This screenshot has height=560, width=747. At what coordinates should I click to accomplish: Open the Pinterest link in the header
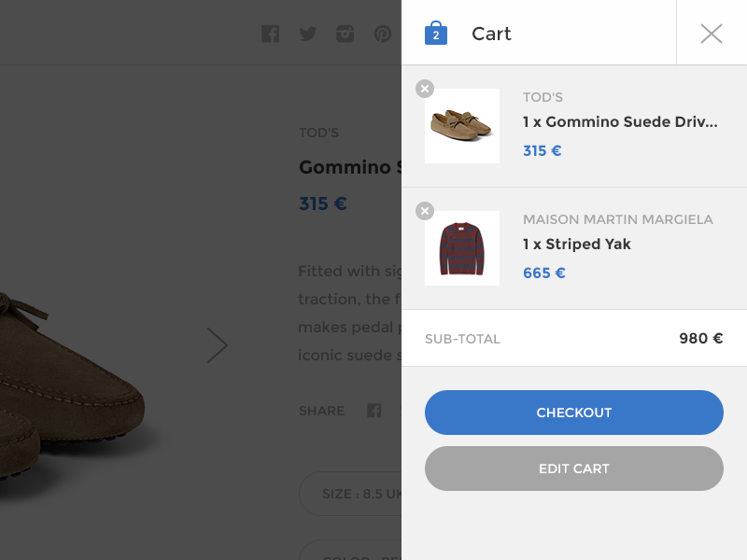click(x=383, y=35)
